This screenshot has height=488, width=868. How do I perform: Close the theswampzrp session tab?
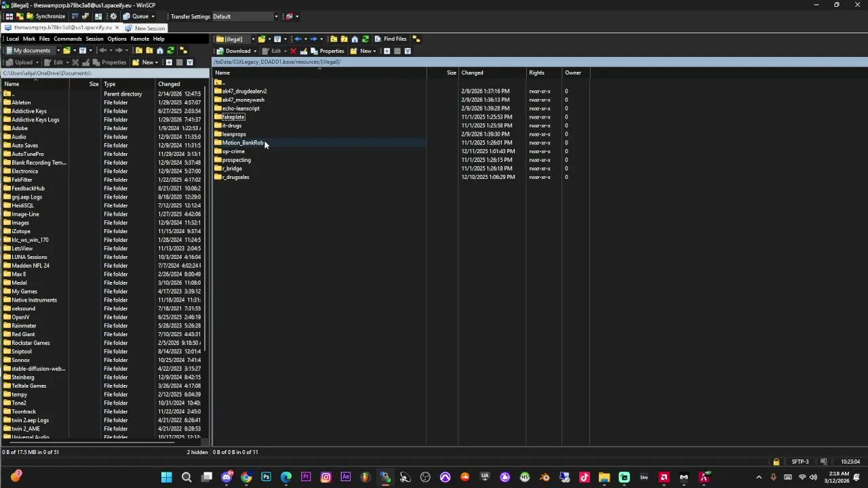click(x=117, y=28)
